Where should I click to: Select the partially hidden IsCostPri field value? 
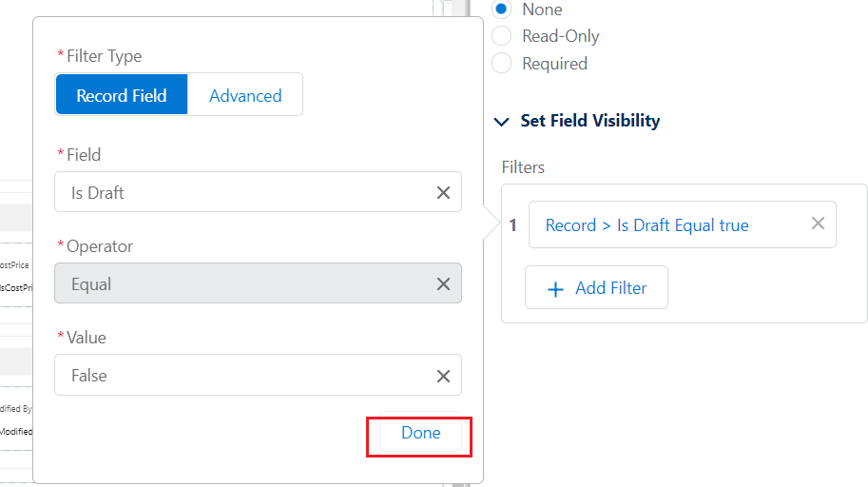coord(16,288)
